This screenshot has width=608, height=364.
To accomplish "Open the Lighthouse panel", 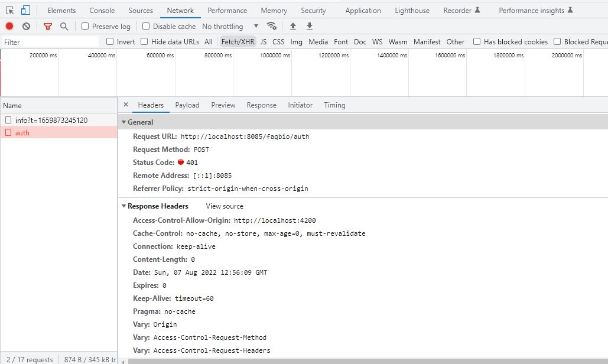I will [x=412, y=11].
